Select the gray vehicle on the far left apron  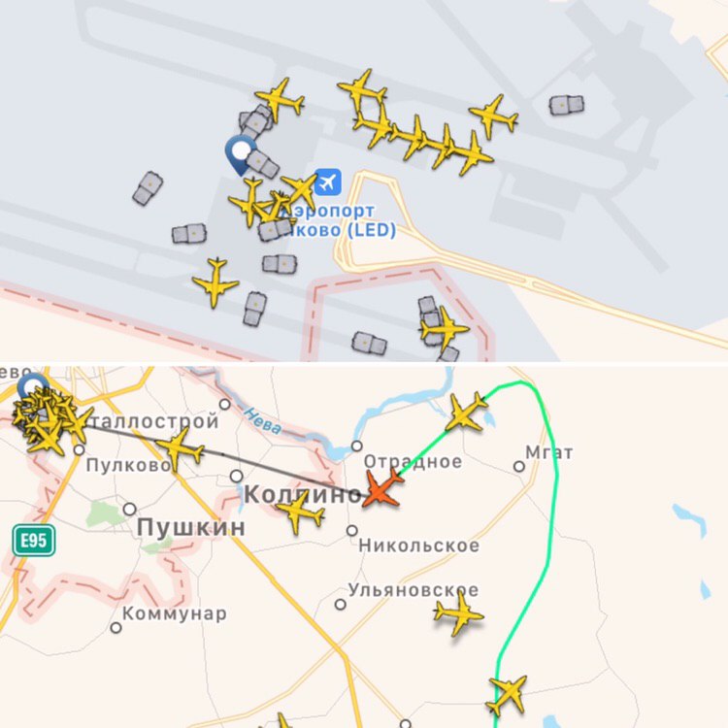[149, 188]
